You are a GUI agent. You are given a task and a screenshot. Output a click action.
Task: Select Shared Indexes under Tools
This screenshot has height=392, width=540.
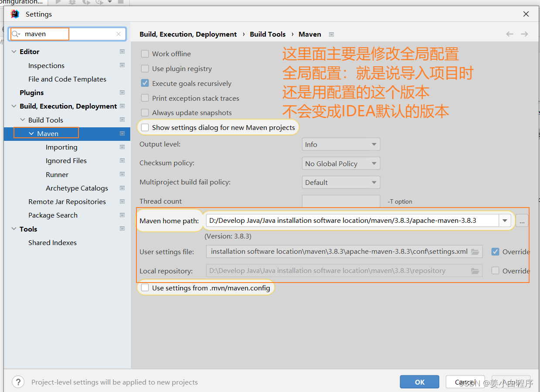pyautogui.click(x=52, y=242)
